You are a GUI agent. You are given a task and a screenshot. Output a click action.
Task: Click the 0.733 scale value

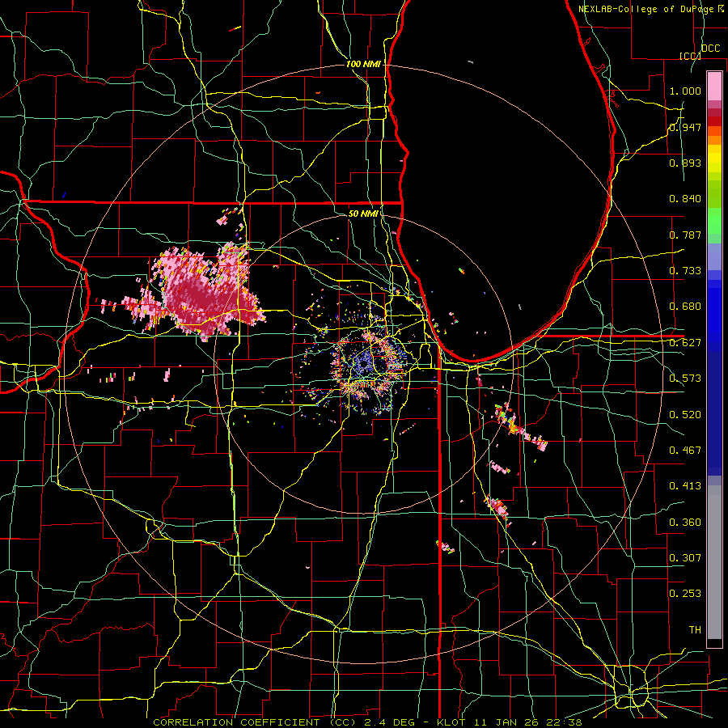685,271
